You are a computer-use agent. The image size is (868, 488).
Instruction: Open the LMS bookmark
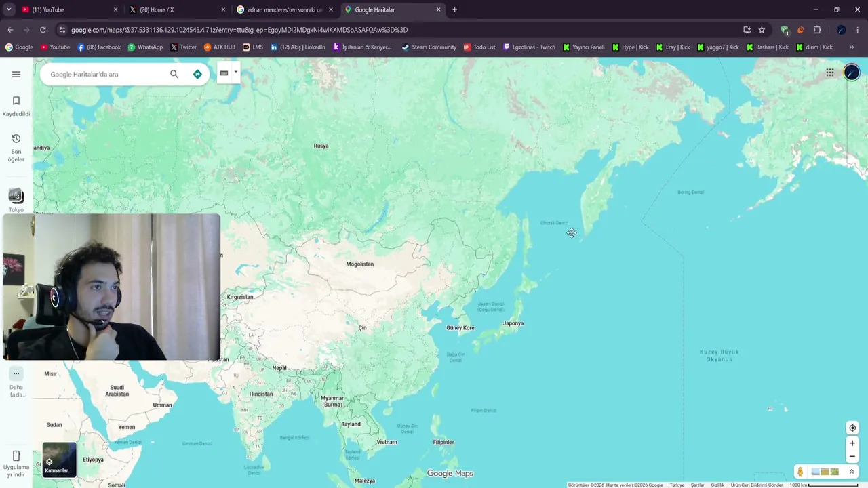[x=253, y=47]
